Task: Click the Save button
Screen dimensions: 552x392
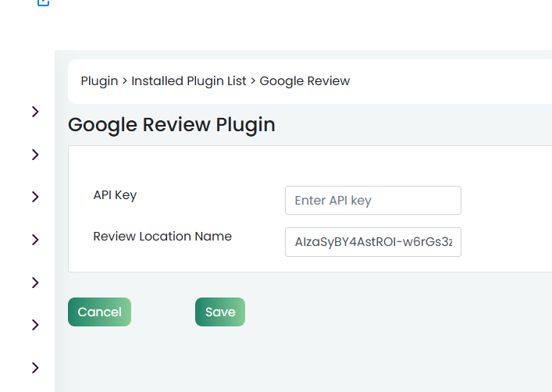Action: click(220, 312)
